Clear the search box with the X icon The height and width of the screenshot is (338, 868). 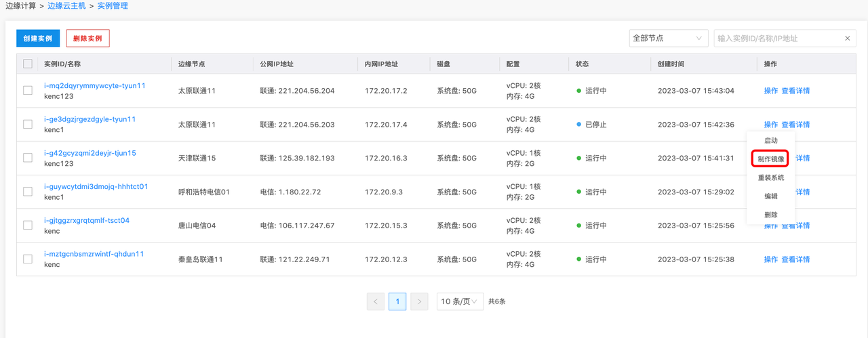pos(847,39)
